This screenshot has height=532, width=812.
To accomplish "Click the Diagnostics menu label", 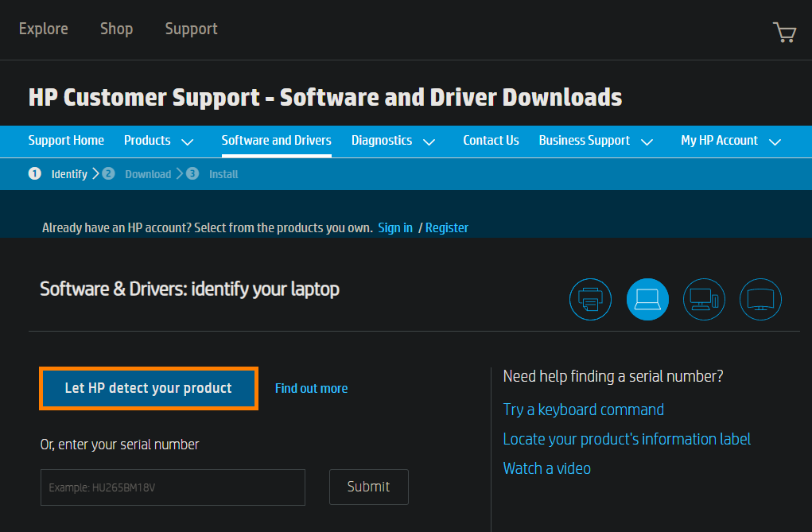I will 382,141.
